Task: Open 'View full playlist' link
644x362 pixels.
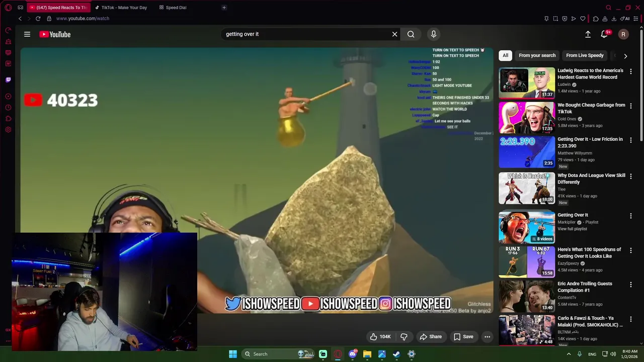Action: pyautogui.click(x=572, y=229)
